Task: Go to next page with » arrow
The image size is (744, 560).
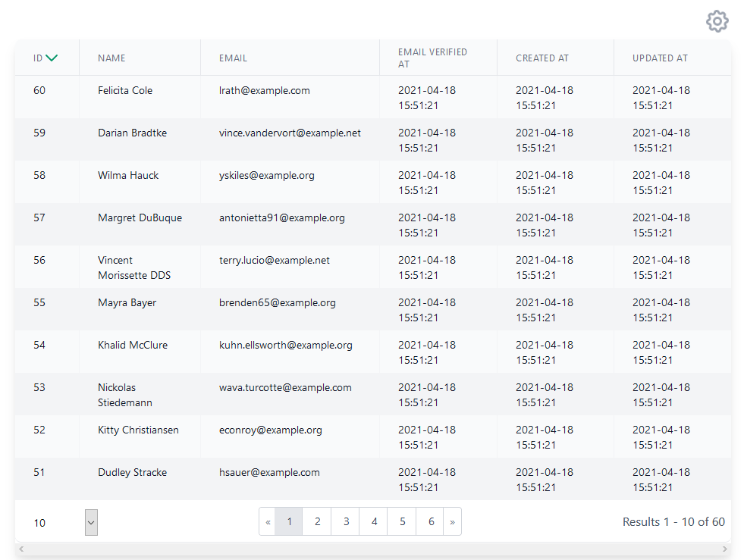Action: [x=452, y=521]
